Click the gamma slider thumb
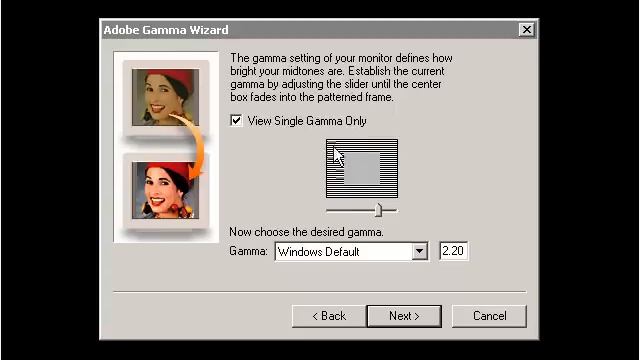The image size is (640, 360). click(378, 210)
